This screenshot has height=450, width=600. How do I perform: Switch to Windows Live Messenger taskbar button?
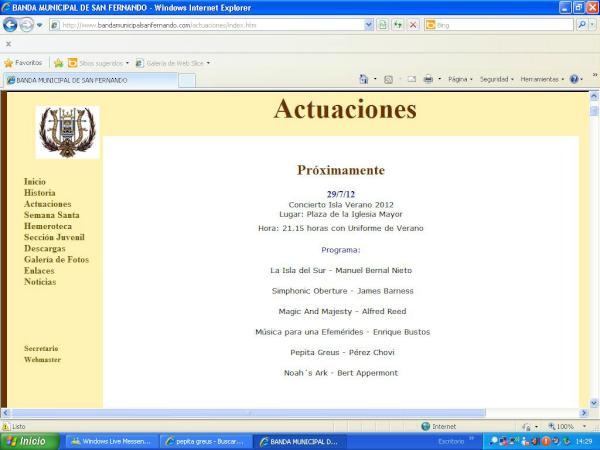pos(112,442)
